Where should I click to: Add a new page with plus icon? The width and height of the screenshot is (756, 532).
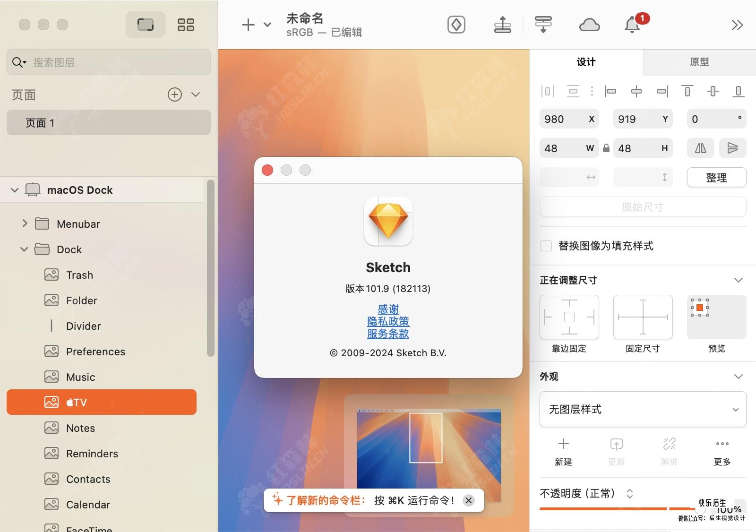tap(175, 94)
